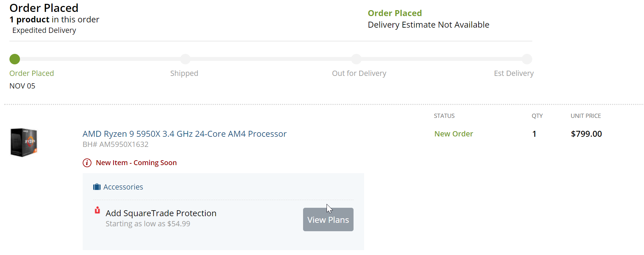Click the Est Delivery step dot
644x255 pixels.
click(527, 59)
